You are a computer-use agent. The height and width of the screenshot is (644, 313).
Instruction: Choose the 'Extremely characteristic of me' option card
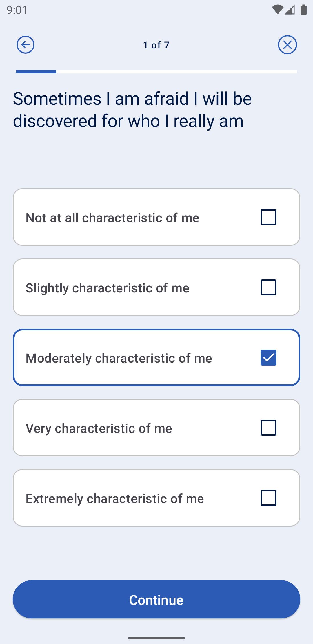(156, 498)
